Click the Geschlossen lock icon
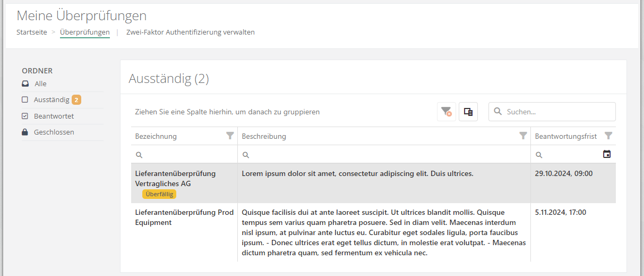Image resolution: width=644 pixels, height=276 pixels. pyautogui.click(x=25, y=132)
